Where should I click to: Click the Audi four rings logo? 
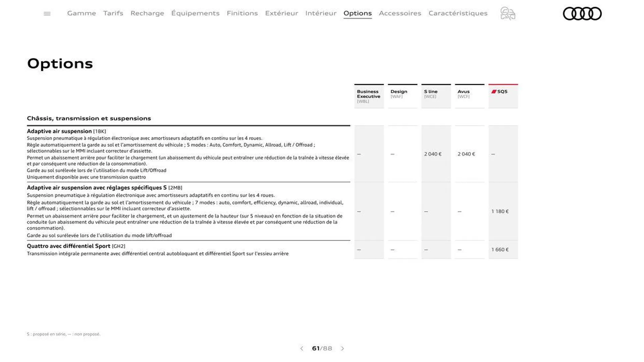(x=582, y=14)
